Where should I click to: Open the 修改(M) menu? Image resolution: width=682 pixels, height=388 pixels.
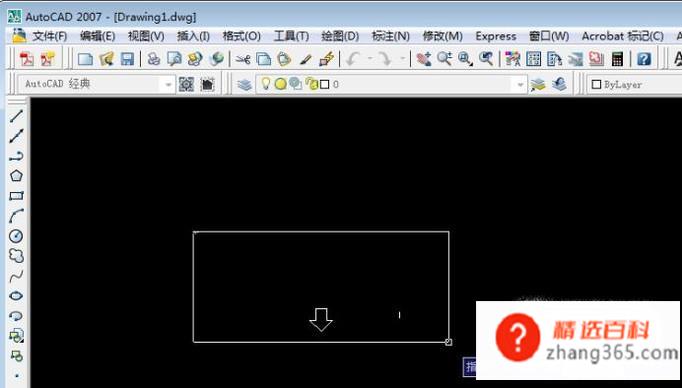[x=442, y=36]
